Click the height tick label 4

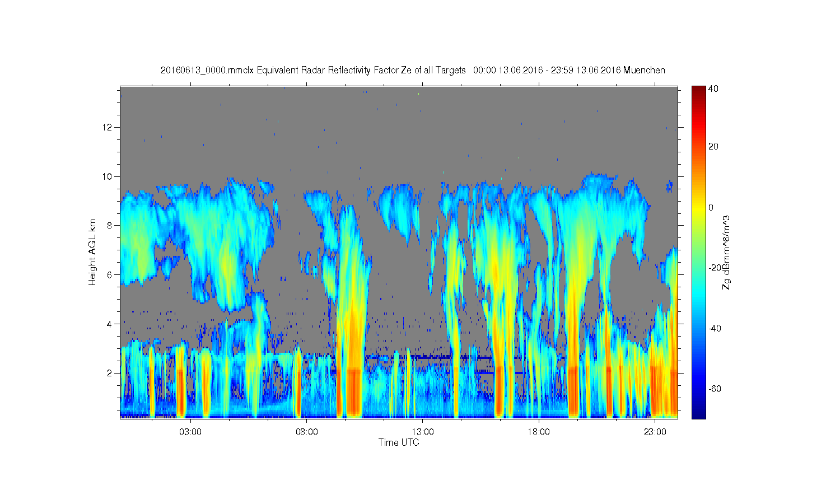point(110,324)
